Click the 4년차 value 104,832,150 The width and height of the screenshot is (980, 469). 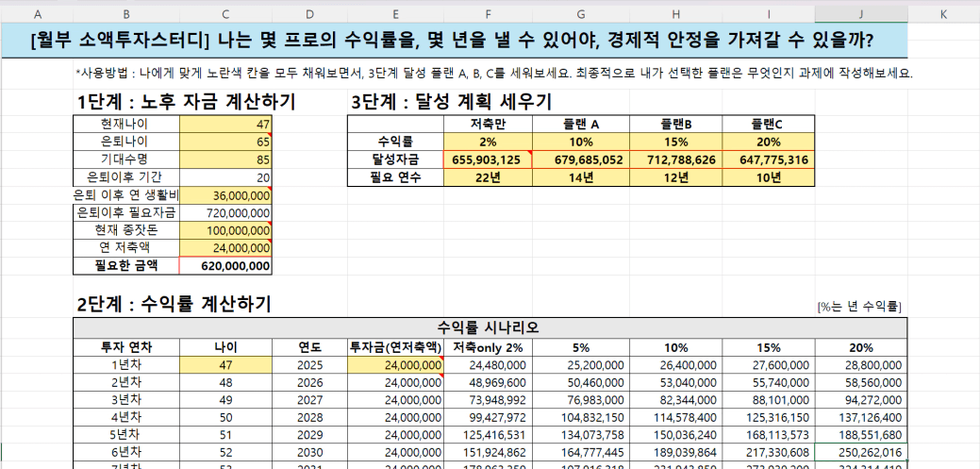pyautogui.click(x=581, y=418)
